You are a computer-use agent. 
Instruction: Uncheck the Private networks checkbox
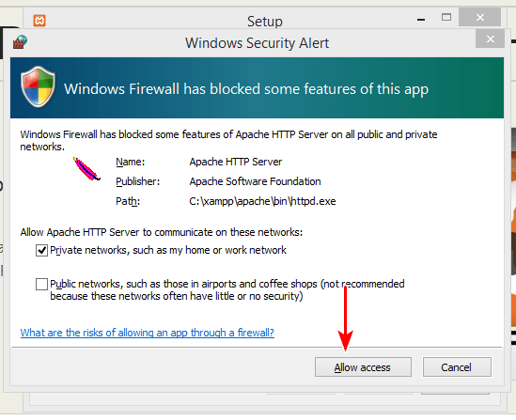click(41, 251)
